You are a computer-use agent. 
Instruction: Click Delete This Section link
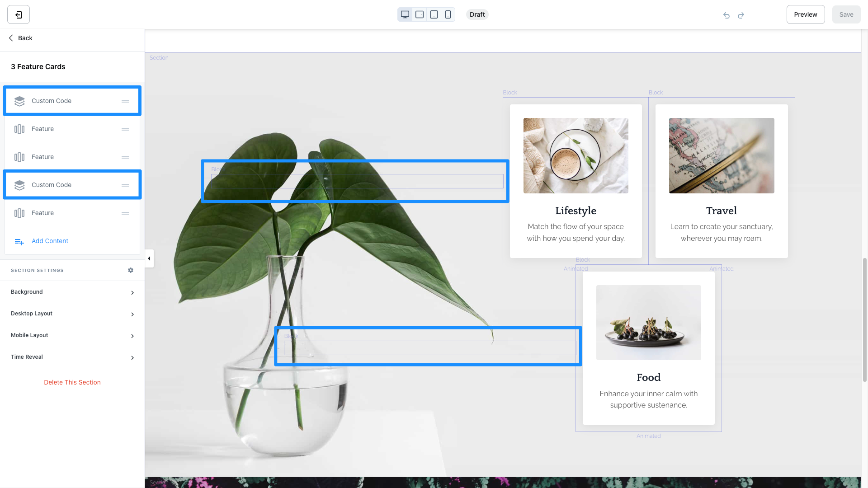click(x=72, y=382)
